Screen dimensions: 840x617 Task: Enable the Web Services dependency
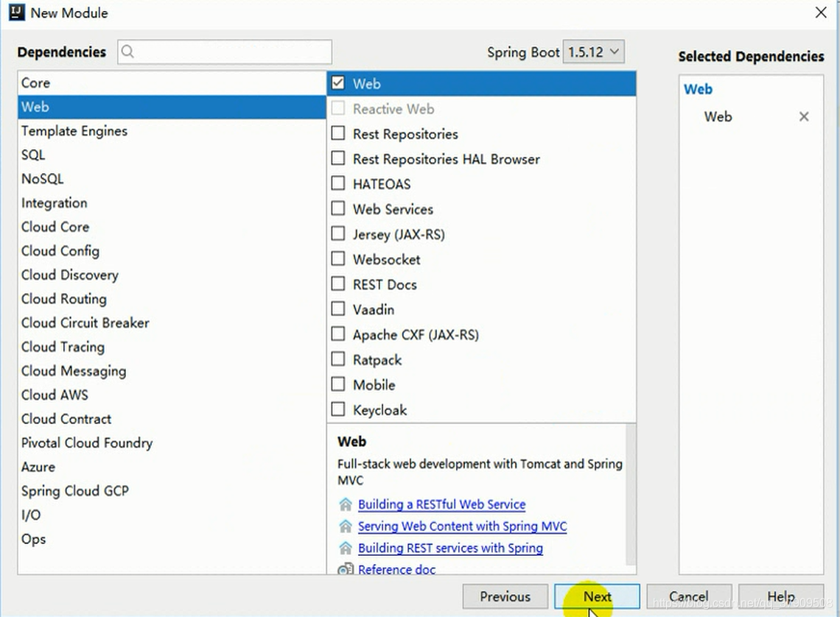pos(338,208)
